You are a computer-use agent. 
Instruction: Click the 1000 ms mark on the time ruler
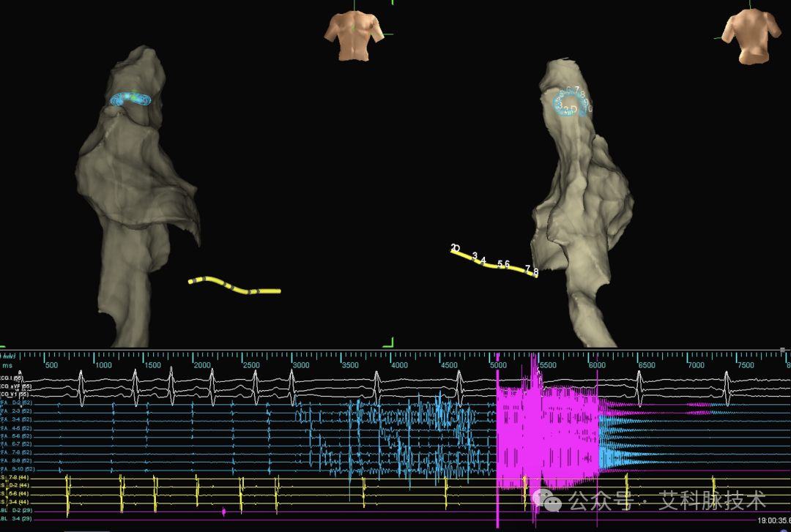point(103,365)
